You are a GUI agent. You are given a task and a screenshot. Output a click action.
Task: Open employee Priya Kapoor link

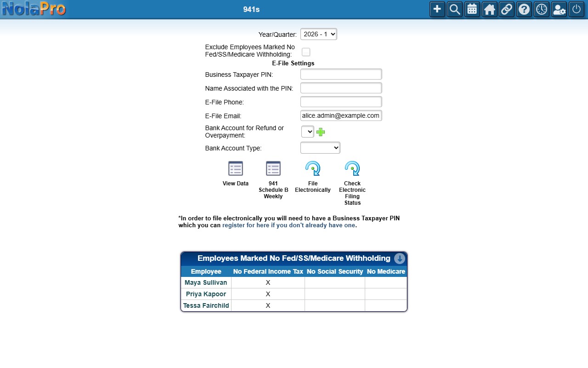click(206, 294)
